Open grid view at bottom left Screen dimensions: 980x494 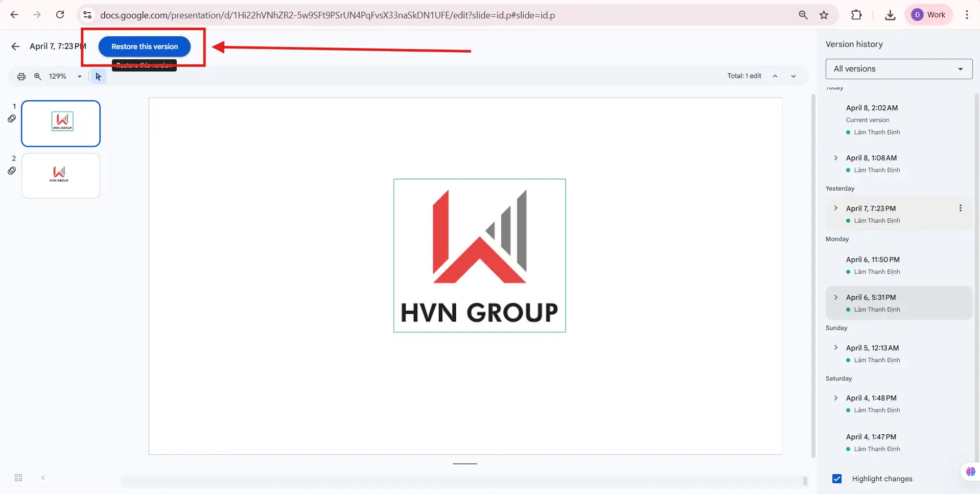coord(18,478)
